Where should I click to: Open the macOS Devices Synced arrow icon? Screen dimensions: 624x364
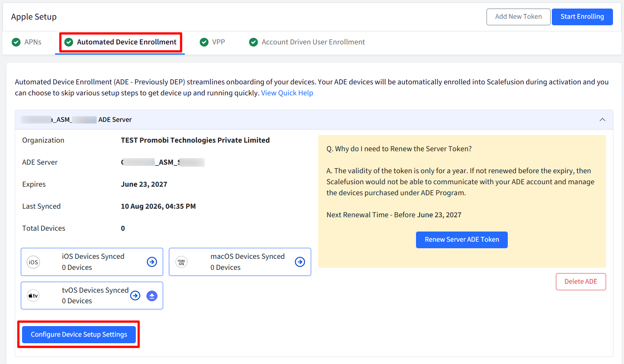click(x=300, y=262)
